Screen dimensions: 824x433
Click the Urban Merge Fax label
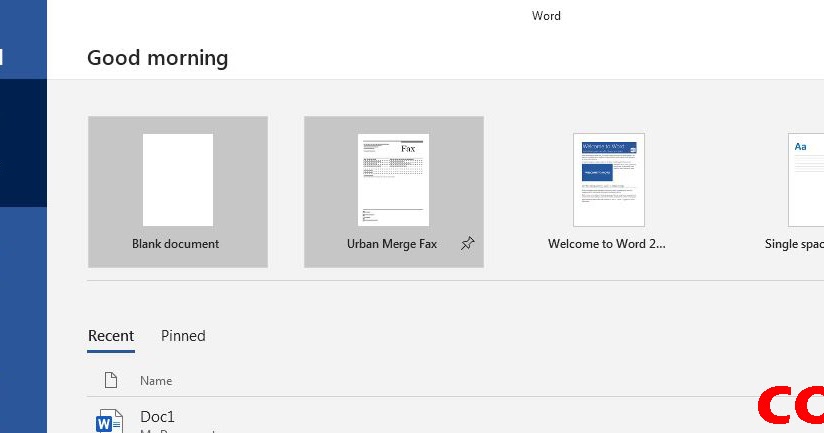(x=392, y=244)
